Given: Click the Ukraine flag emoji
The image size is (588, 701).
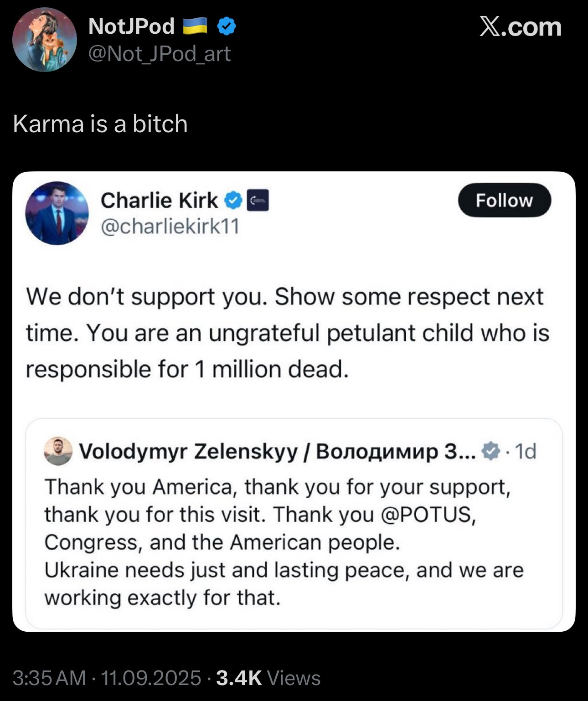Looking at the screenshot, I should pos(195,26).
